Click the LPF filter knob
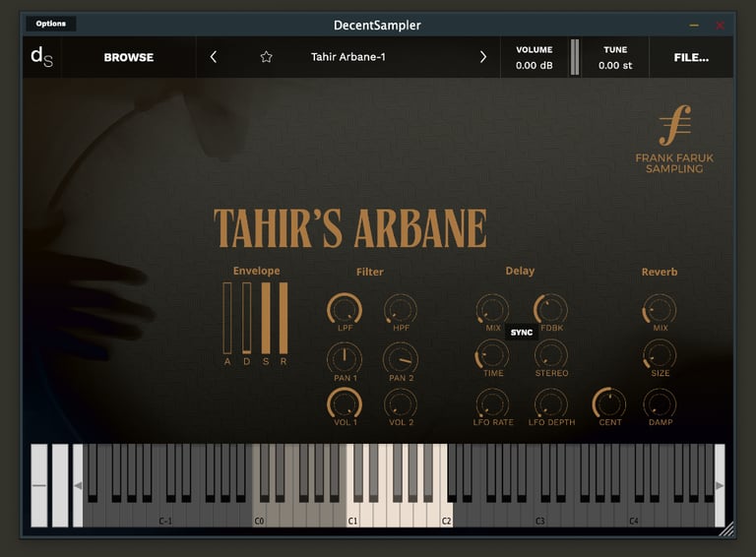The height and width of the screenshot is (557, 756). 345,309
